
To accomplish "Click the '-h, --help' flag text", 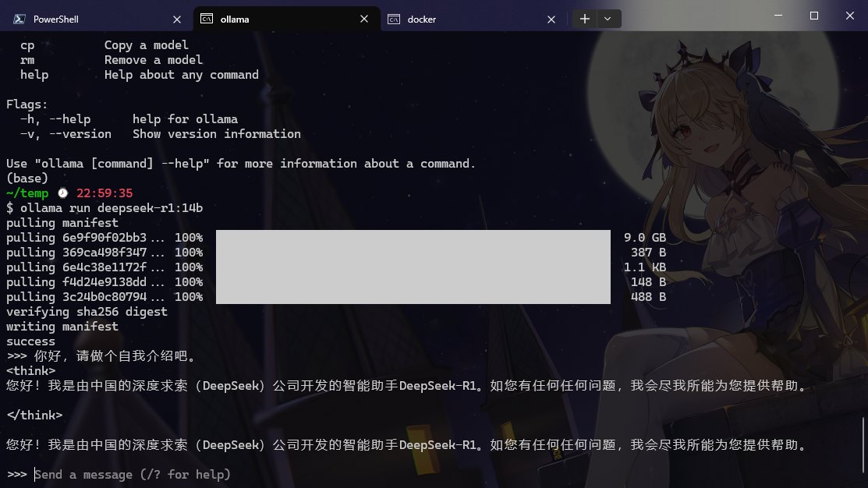I will (x=55, y=119).
